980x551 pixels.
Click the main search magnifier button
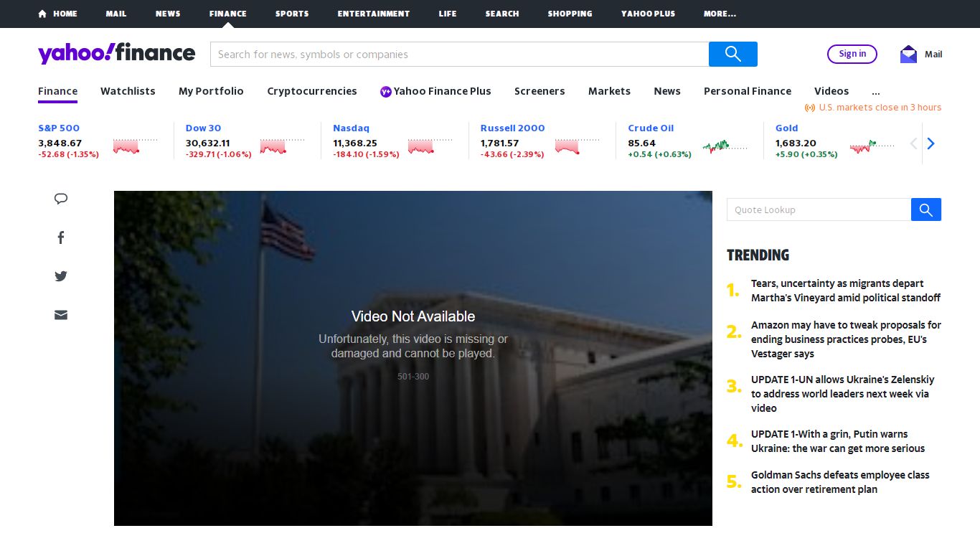(733, 54)
